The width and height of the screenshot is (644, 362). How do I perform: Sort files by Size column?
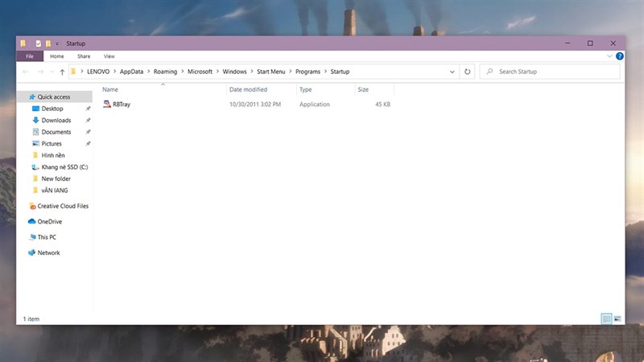click(363, 89)
